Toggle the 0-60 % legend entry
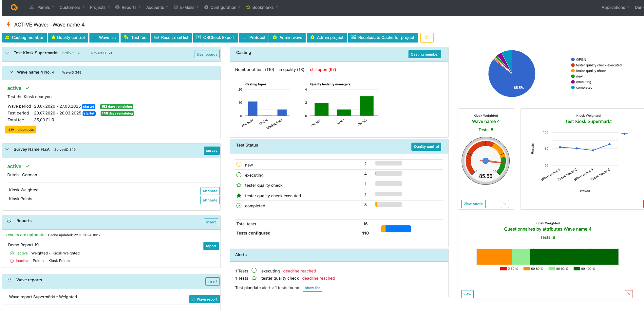This screenshot has width=644, height=314. (509, 269)
